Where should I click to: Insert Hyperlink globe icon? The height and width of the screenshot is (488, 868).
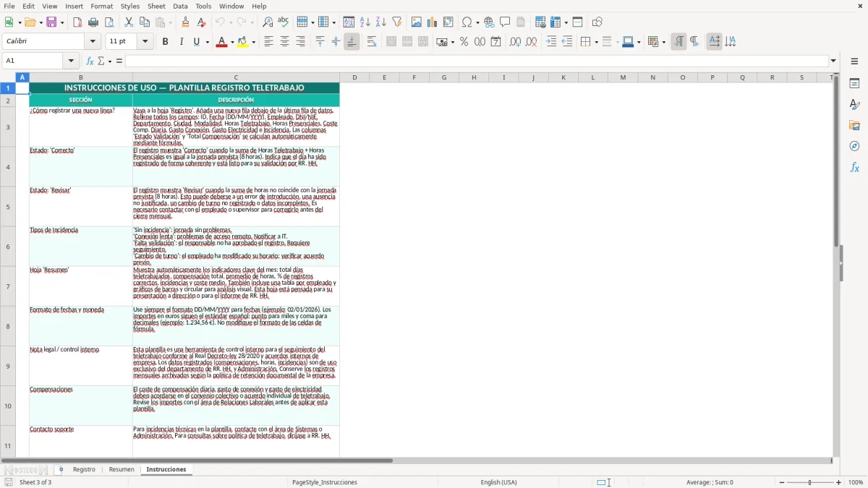click(490, 22)
